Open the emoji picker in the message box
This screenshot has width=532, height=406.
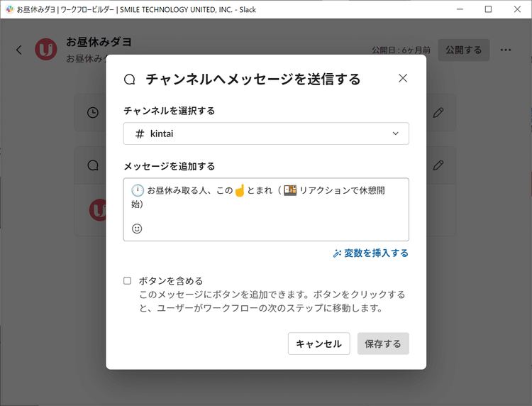point(137,229)
